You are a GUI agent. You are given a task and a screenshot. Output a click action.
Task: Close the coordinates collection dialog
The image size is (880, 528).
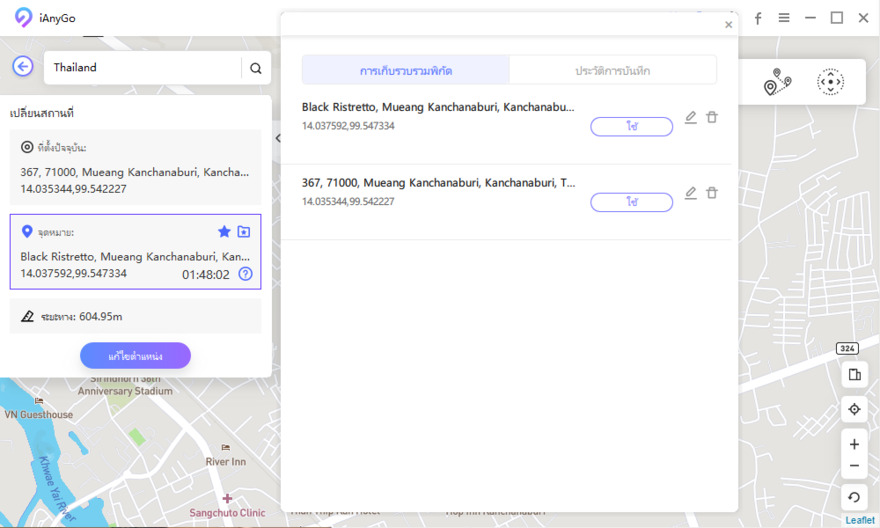click(728, 25)
